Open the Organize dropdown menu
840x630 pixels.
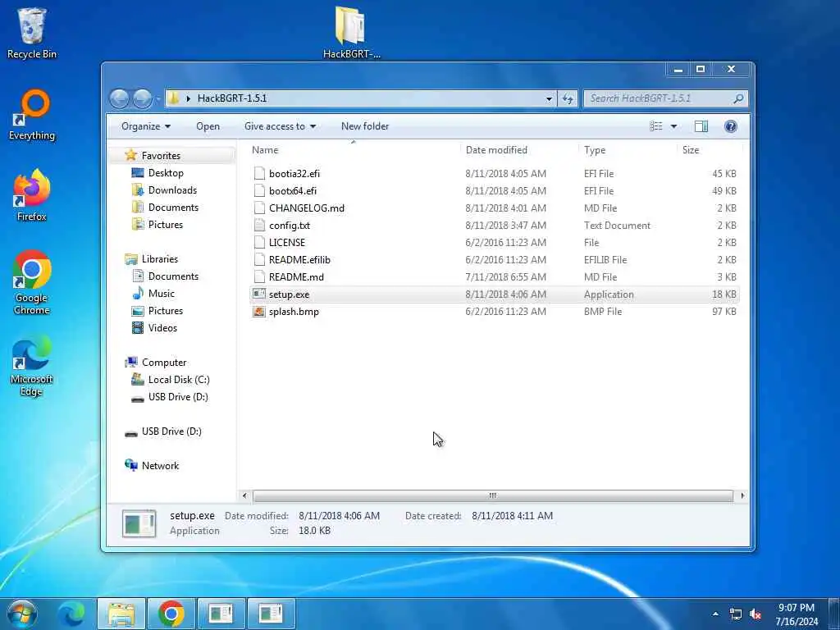point(146,126)
